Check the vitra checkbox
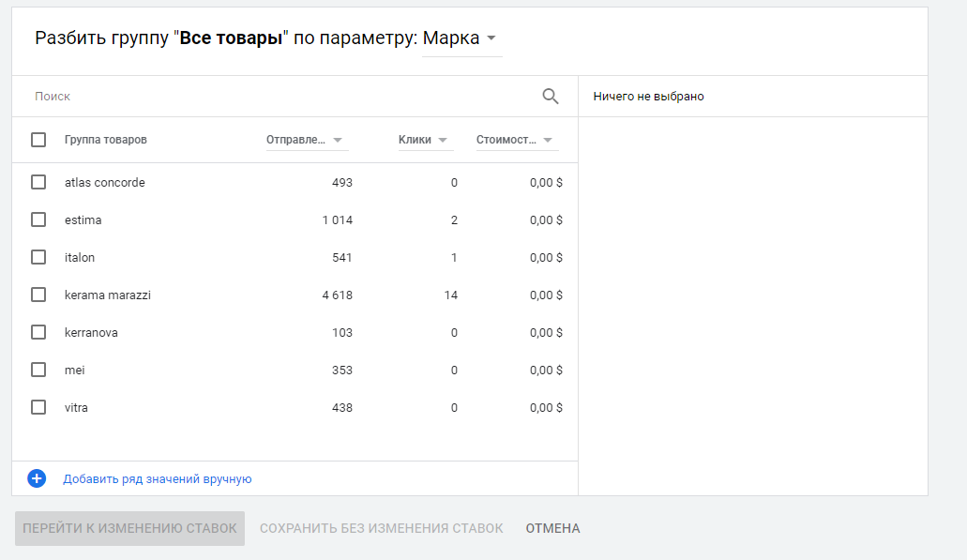The image size is (967, 560). coord(38,408)
